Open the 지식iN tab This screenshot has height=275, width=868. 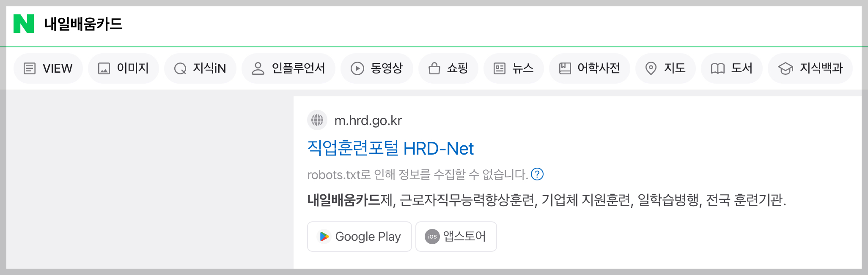coord(201,68)
